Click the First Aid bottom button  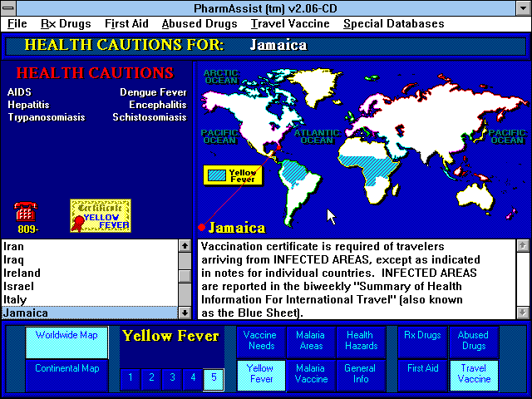click(x=422, y=376)
